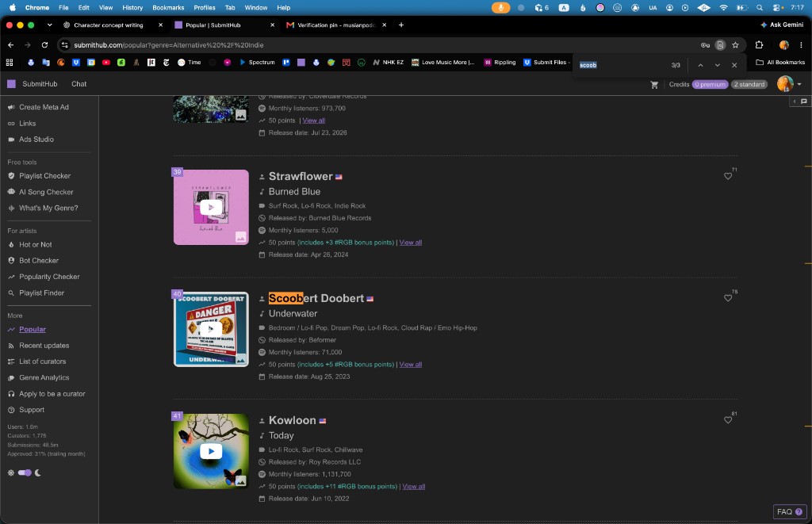Switch to Verification pin Gmail tab

coord(335,25)
